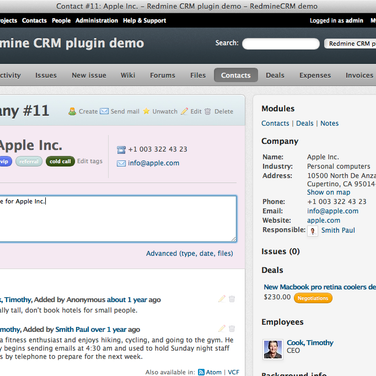
Task: Open the Redmine CRM project dropdown
Action: (x=350, y=44)
